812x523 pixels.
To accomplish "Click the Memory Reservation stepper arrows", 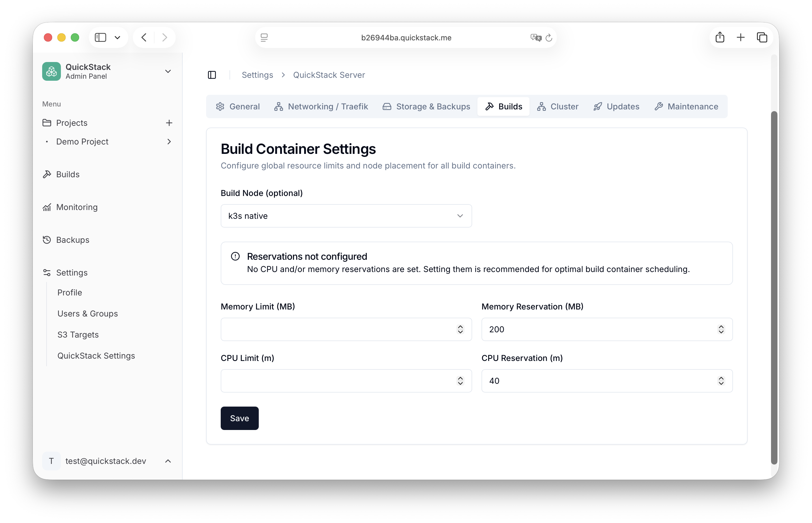I will click(x=721, y=329).
